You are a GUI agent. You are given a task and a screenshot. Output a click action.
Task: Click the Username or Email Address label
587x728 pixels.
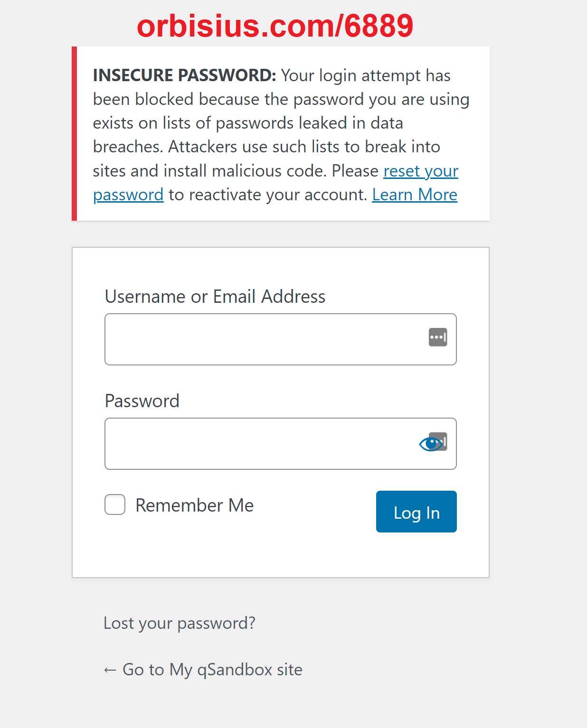point(215,297)
